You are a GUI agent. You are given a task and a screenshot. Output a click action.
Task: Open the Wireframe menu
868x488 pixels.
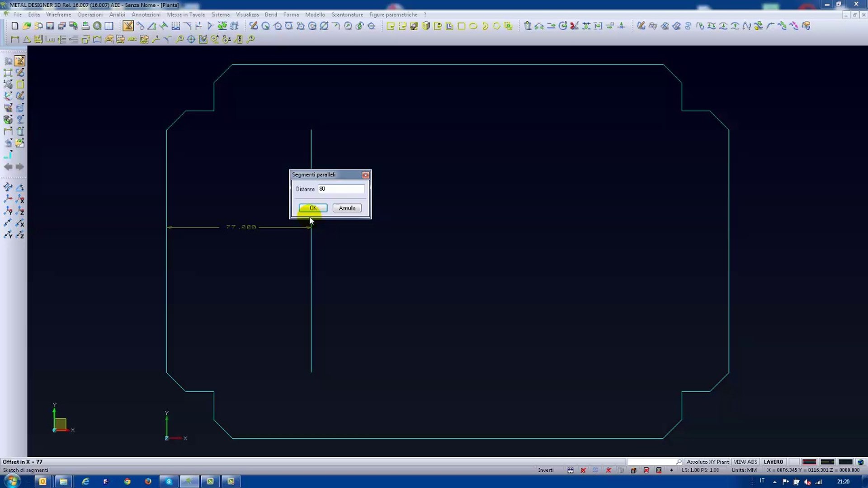pyautogui.click(x=58, y=14)
